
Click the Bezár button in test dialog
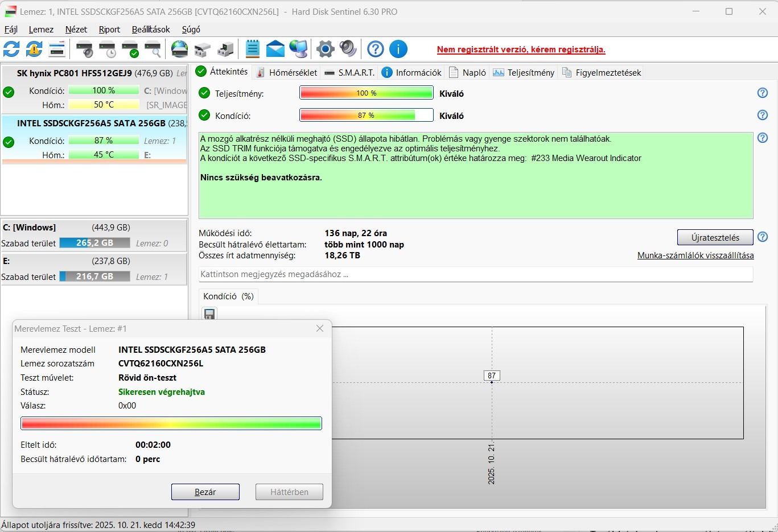[205, 492]
